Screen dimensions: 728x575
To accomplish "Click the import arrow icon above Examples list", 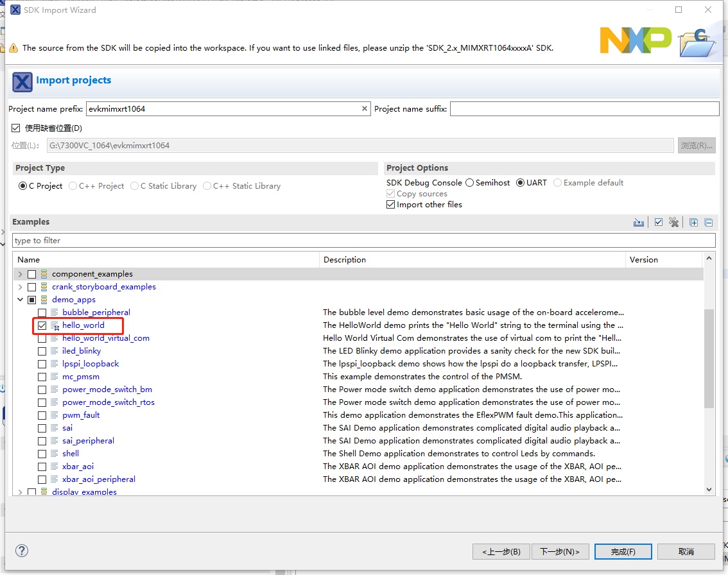I will (639, 221).
